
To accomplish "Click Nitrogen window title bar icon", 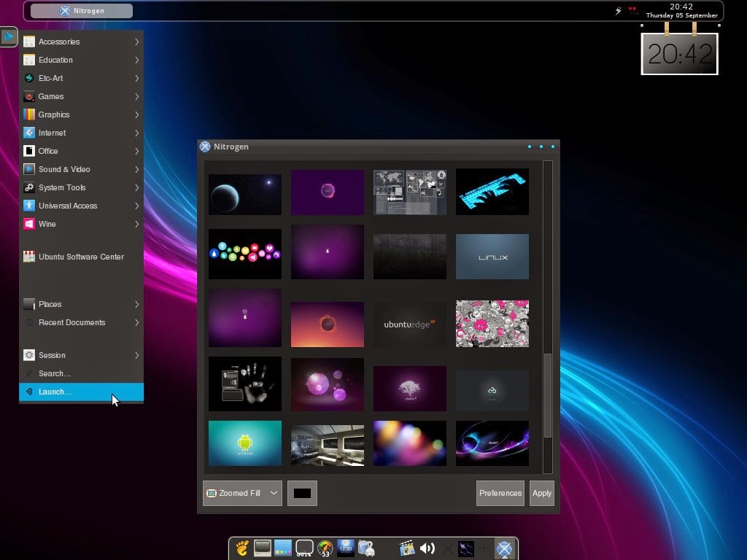I will click(x=205, y=147).
